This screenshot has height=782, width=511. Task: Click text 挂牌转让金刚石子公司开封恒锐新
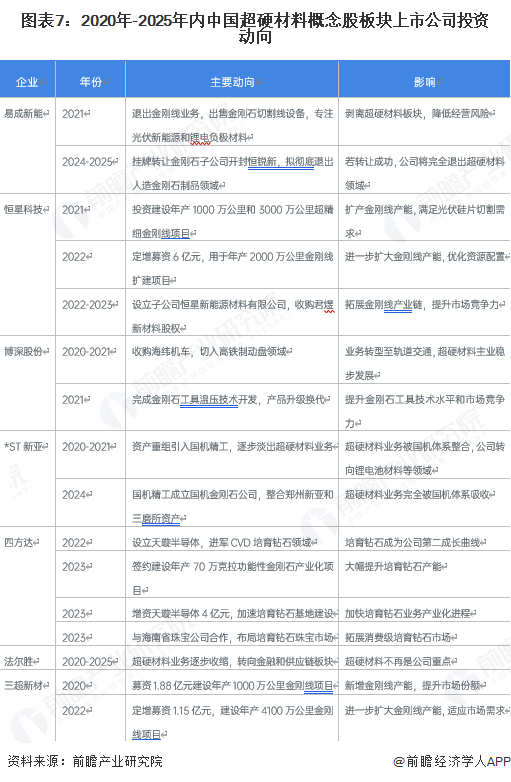(x=204, y=162)
